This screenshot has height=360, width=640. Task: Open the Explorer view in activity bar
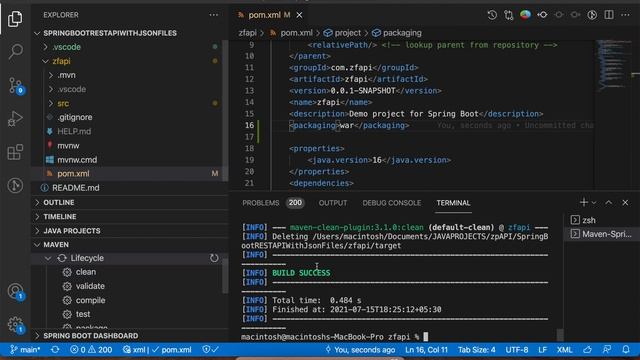pos(15,19)
